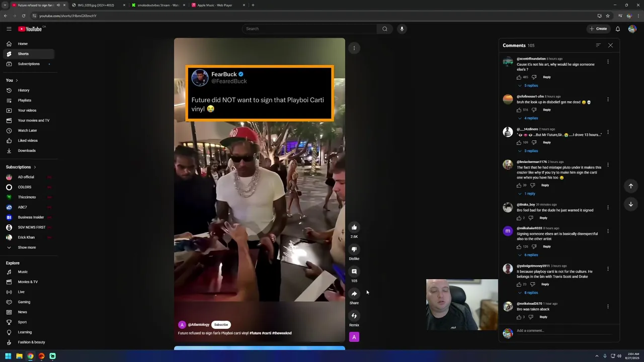Image resolution: width=644 pixels, height=362 pixels.
Task: Expand 1 reply under @leviackerman1176
Action: click(526, 194)
